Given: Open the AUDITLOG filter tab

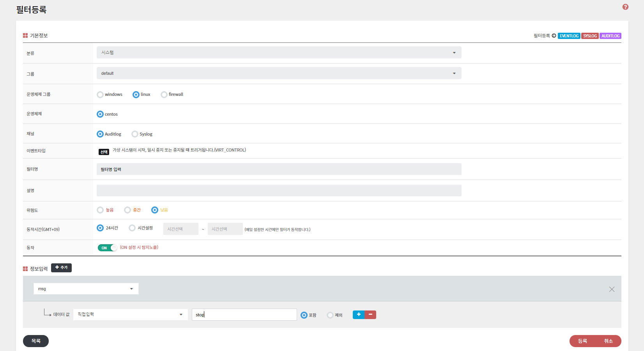Looking at the screenshot, I should click(x=610, y=36).
